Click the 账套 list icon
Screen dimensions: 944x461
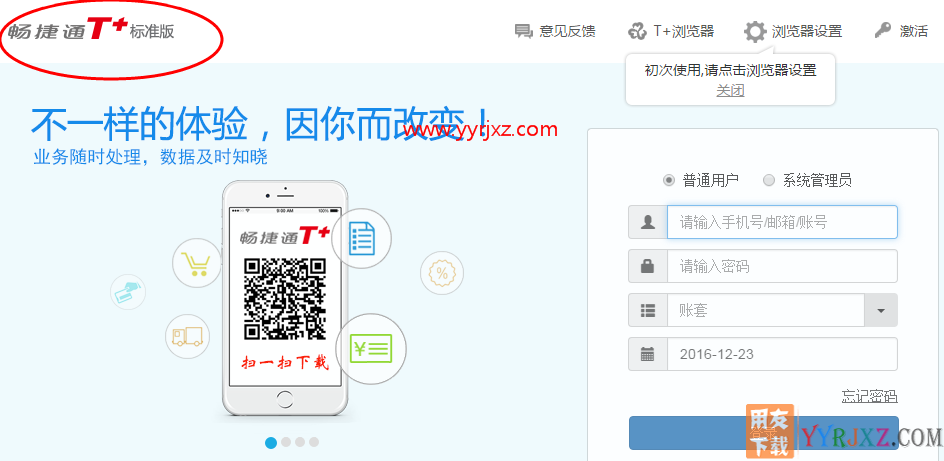click(648, 311)
